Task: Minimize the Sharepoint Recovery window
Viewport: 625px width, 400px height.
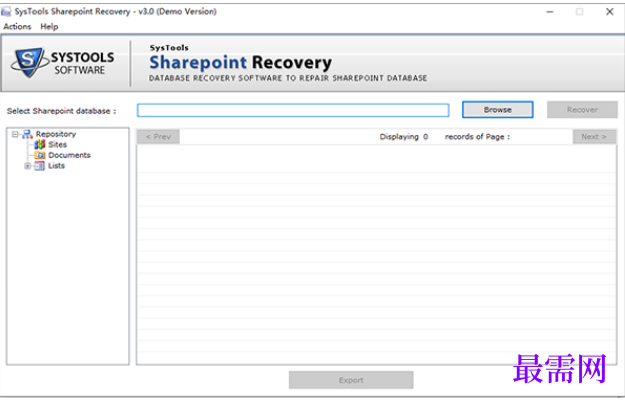Action: (x=550, y=12)
